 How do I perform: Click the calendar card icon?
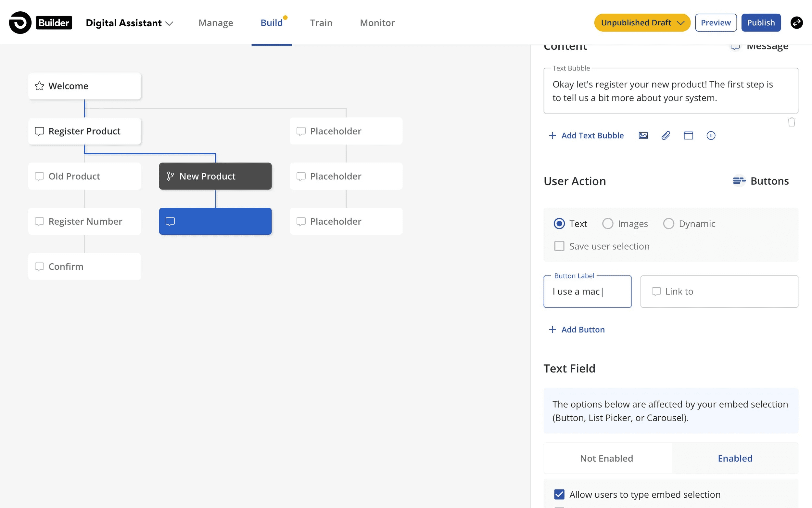(x=688, y=136)
